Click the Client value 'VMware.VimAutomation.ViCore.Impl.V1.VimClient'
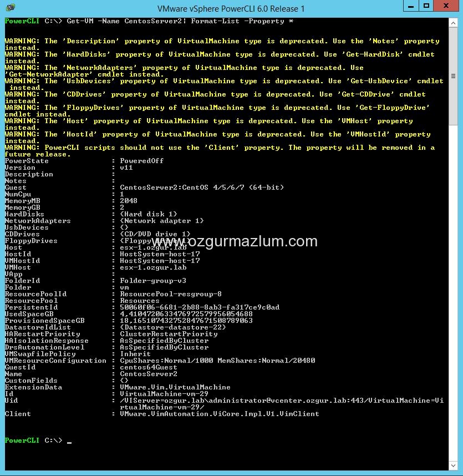This screenshot has width=463, height=476. point(220,414)
